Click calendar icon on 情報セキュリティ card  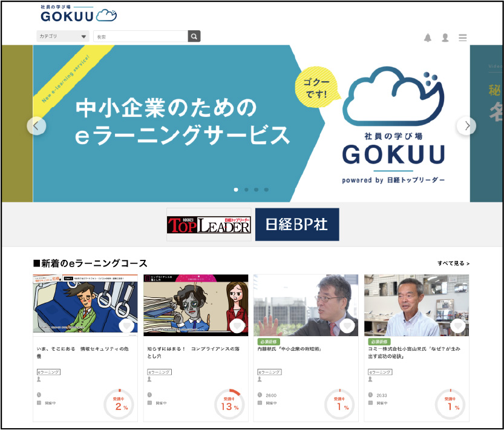(x=39, y=403)
